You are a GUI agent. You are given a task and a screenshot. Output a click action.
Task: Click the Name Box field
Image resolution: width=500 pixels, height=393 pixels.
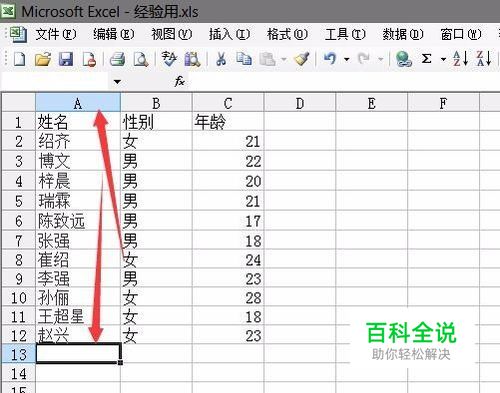click(x=56, y=81)
